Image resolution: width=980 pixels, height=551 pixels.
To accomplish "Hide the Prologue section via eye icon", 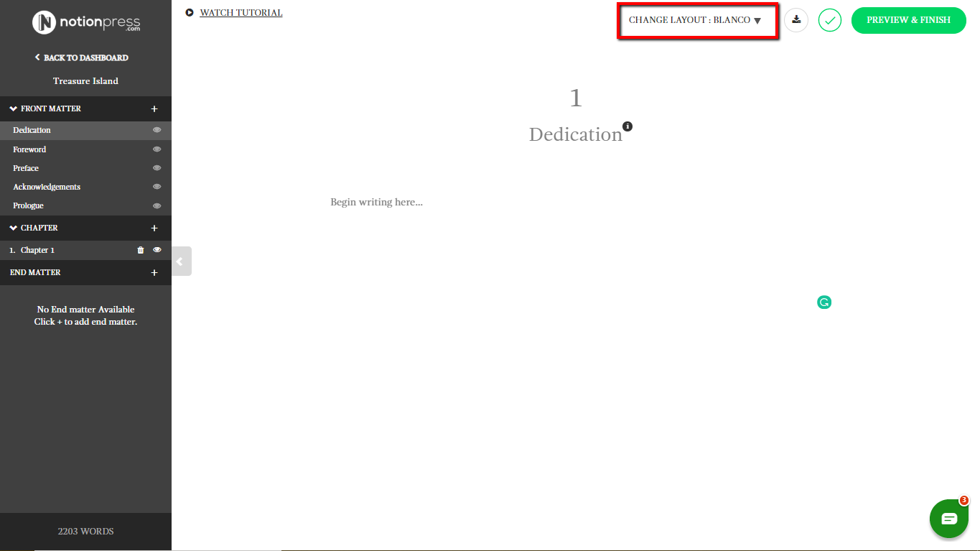I will [x=157, y=205].
